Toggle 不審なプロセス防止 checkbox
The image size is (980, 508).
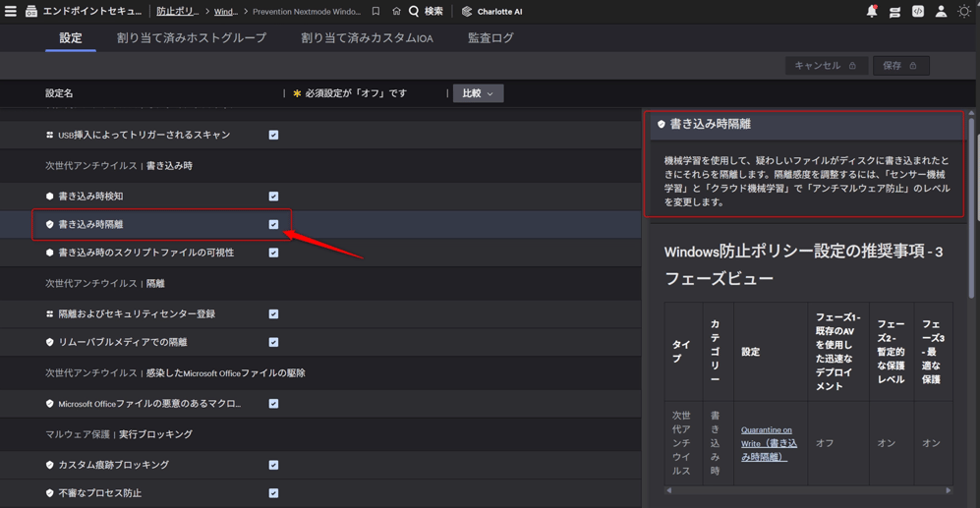(273, 493)
